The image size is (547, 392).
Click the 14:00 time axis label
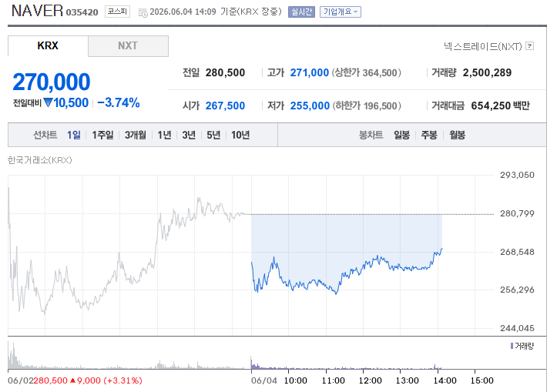point(445,380)
